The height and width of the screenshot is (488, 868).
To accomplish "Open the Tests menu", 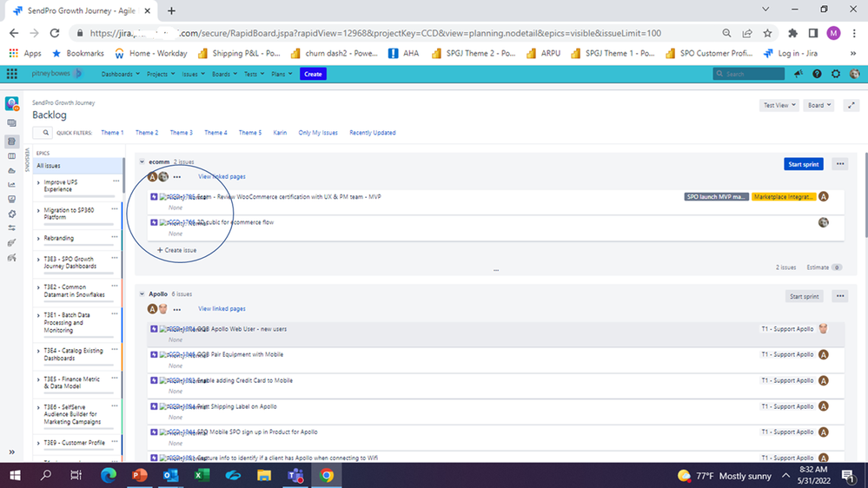I will pyautogui.click(x=254, y=74).
